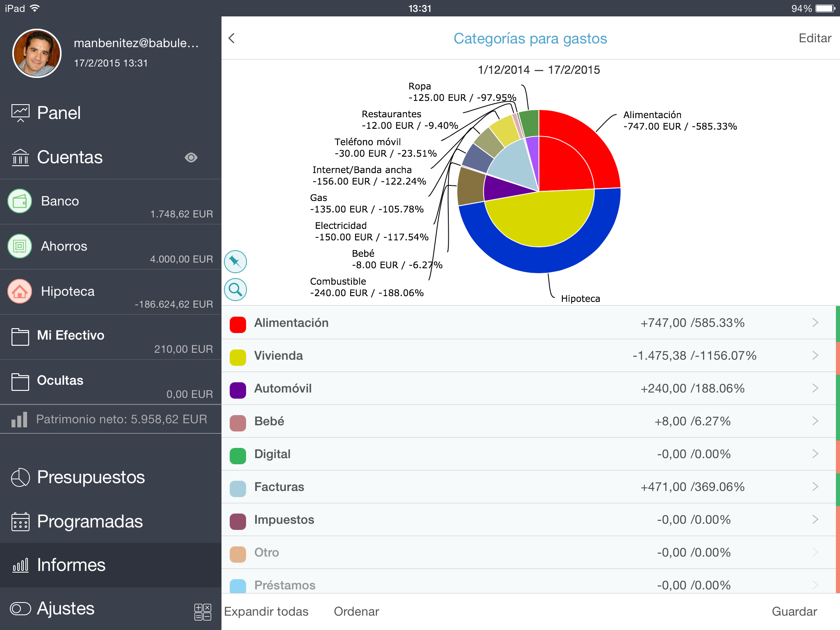Screen dimensions: 840x630
Task: Tap the Cuentas bank icon
Action: (21, 157)
